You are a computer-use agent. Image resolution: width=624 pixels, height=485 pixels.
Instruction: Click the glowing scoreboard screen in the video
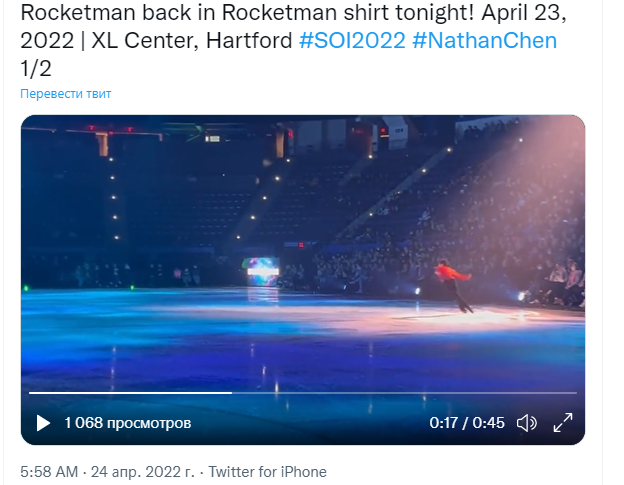pos(263,270)
